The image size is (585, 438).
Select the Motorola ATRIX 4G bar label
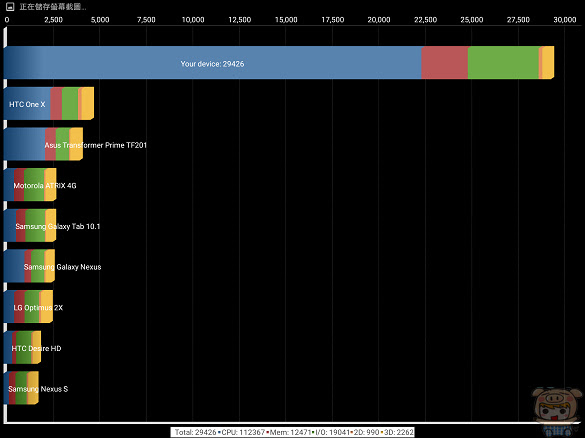point(45,185)
